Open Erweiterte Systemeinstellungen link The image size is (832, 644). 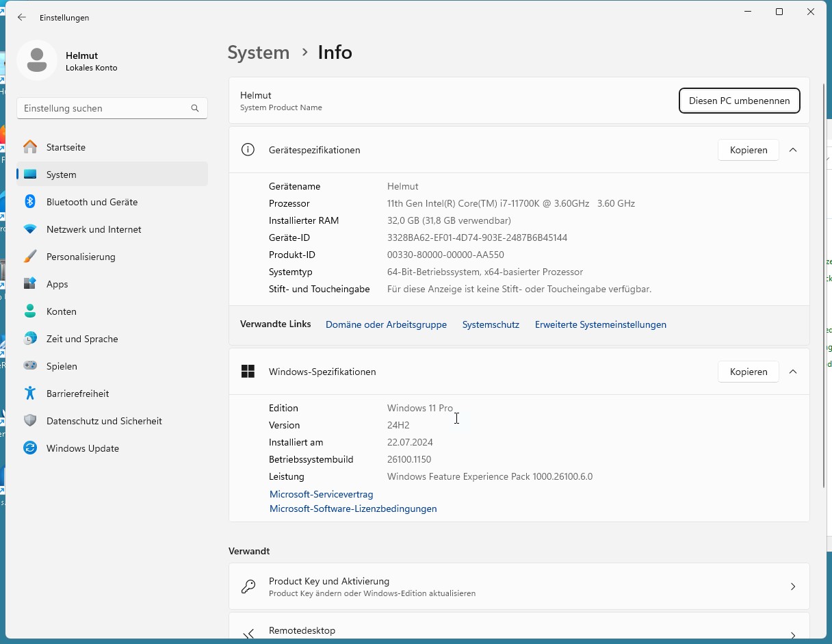[x=601, y=324]
